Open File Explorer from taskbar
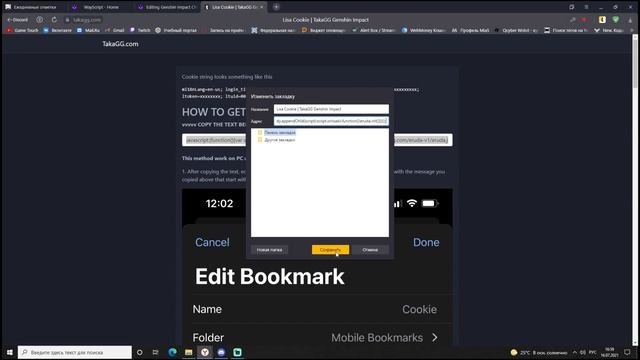 point(189,352)
